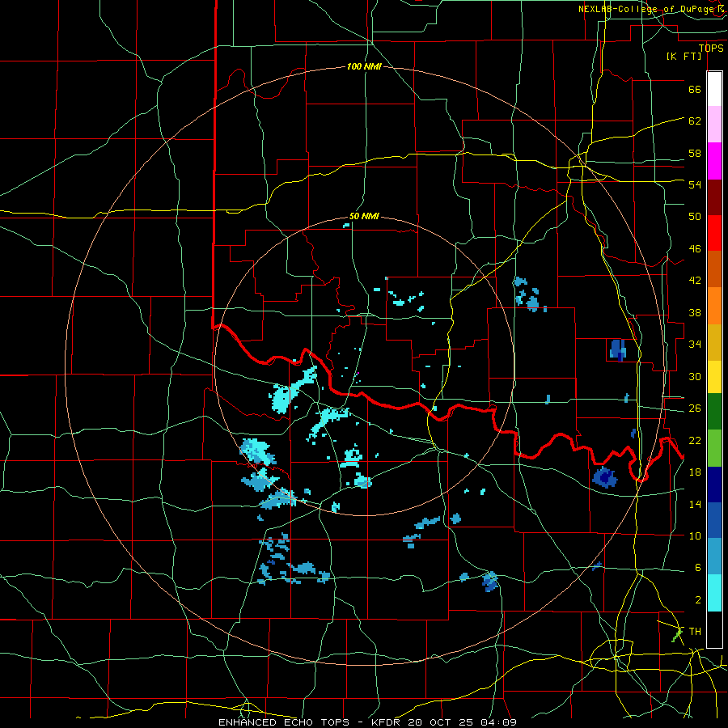
Task: Click the bright red legend swatch
Action: coord(714,233)
